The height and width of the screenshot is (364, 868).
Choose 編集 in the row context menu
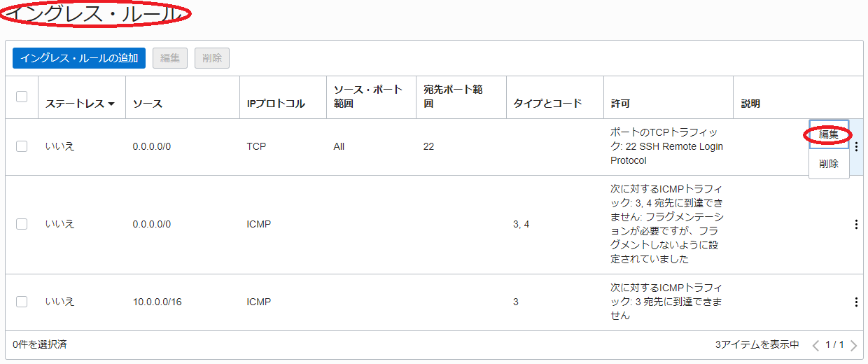pos(829,134)
